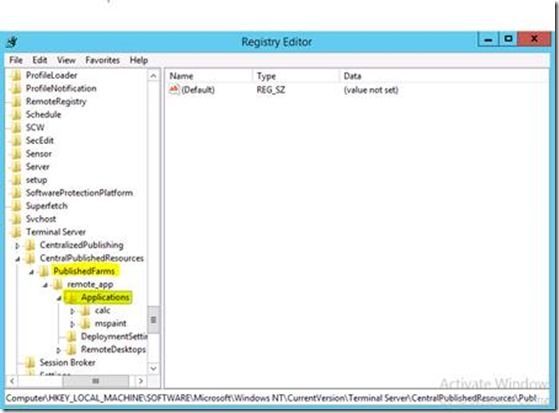Viewport: 559px width, 413px height.
Task: Open the View menu
Action: pyautogui.click(x=66, y=60)
